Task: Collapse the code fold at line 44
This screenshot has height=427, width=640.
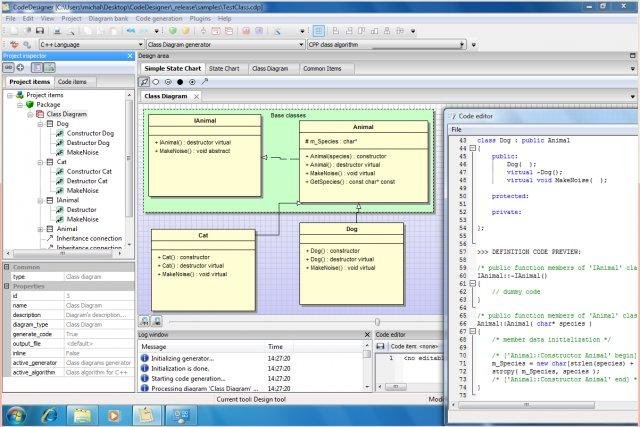Action: [x=475, y=147]
